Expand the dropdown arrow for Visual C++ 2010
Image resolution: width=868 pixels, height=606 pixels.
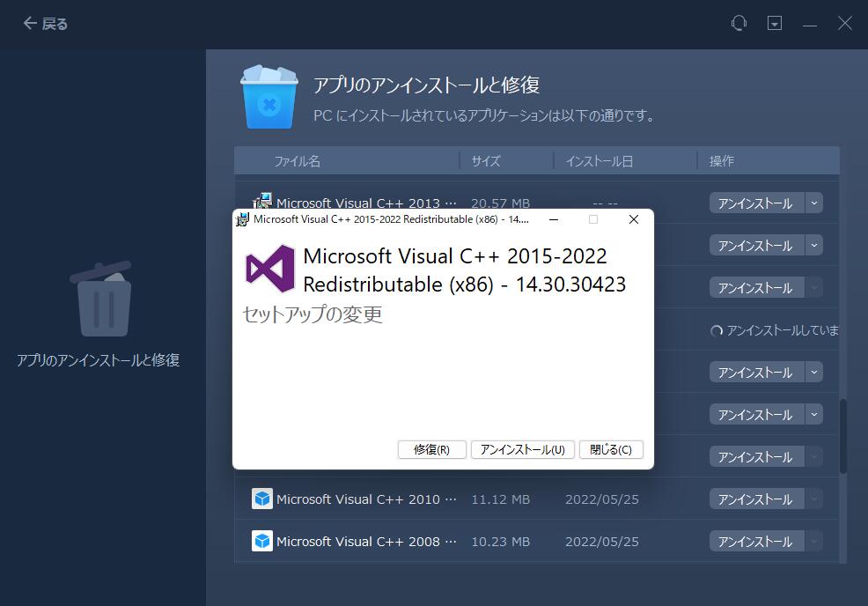point(814,499)
